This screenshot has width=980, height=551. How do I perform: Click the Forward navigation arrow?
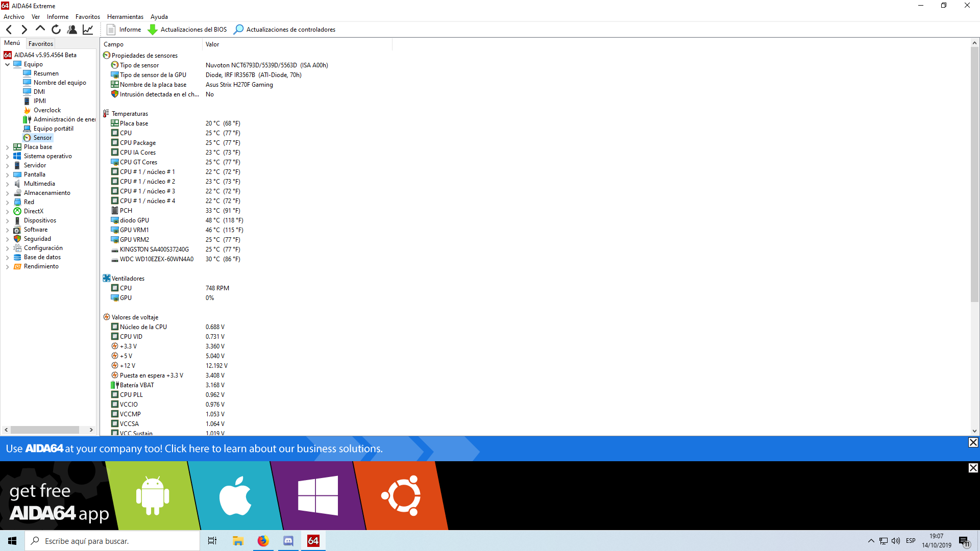coord(24,30)
